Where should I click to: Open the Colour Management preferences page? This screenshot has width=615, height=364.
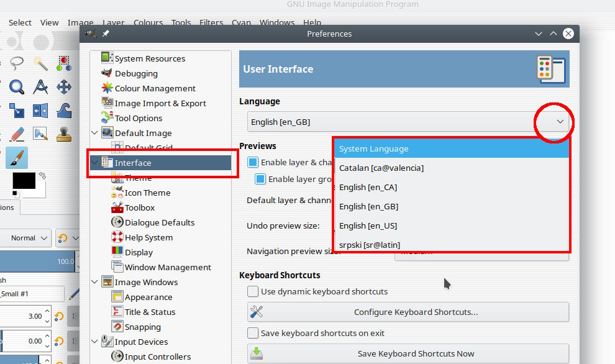coord(155,88)
